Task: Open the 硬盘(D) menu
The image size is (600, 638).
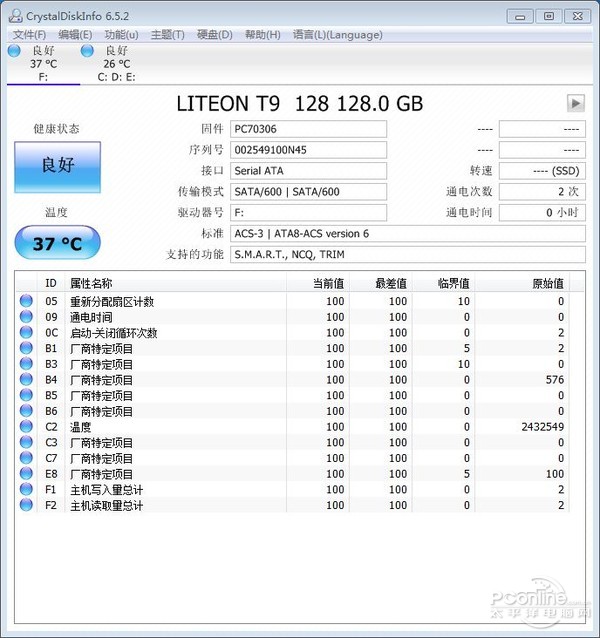Action: click(214, 35)
